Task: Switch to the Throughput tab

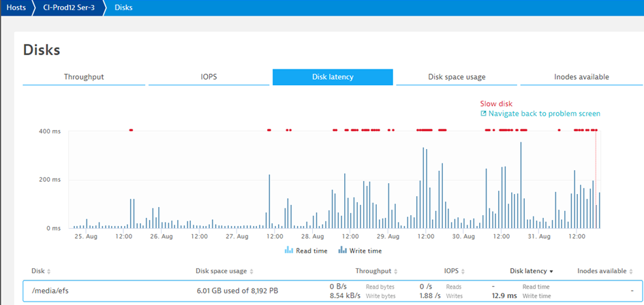Action: tap(84, 77)
